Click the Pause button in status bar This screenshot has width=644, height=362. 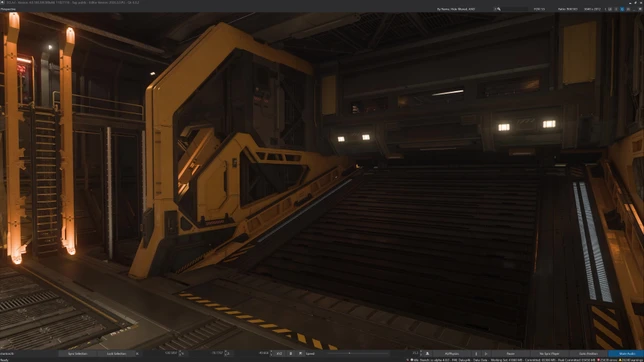tap(511, 354)
